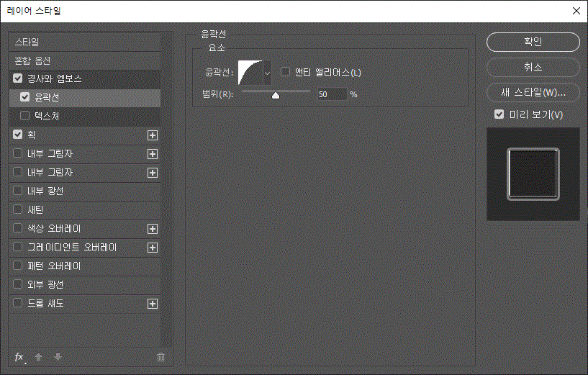Click plus icon beside 그레이디언트 오버레이
Viewport: 588px width, 375px height.
click(x=153, y=248)
